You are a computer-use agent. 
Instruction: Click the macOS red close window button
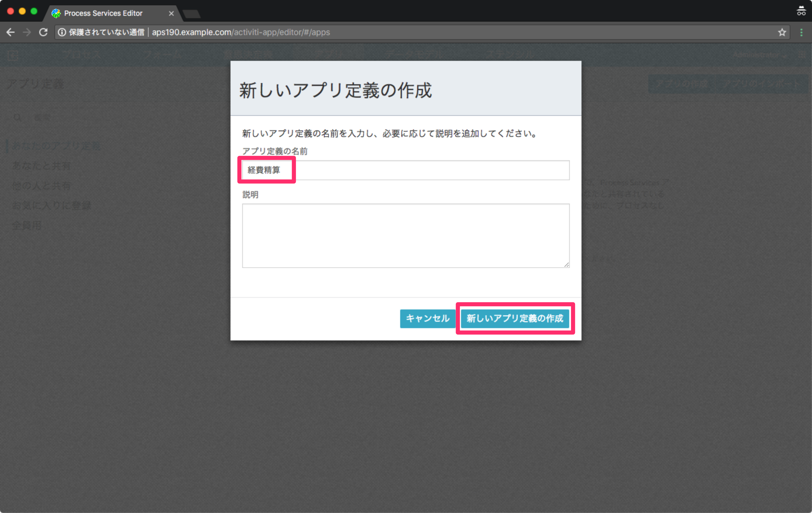click(11, 11)
